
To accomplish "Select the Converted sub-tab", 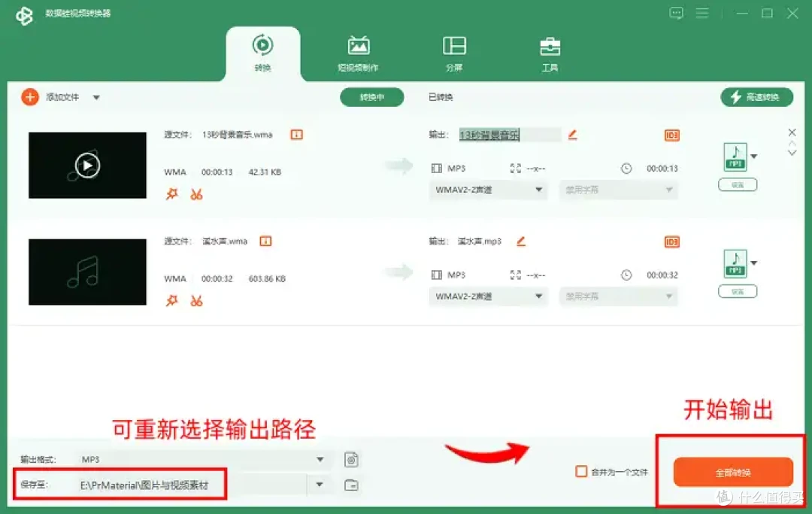I will pyautogui.click(x=441, y=97).
